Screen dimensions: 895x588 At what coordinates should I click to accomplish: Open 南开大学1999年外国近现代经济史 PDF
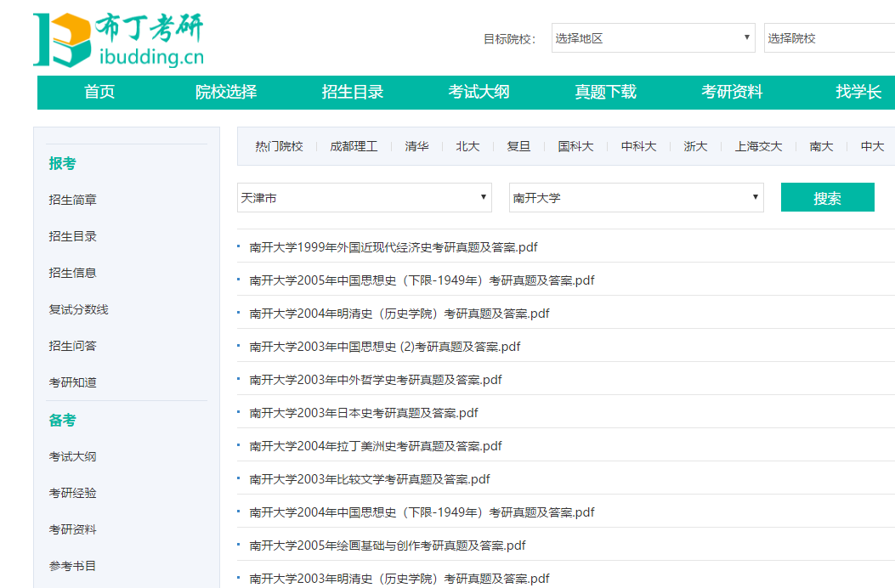[394, 247]
